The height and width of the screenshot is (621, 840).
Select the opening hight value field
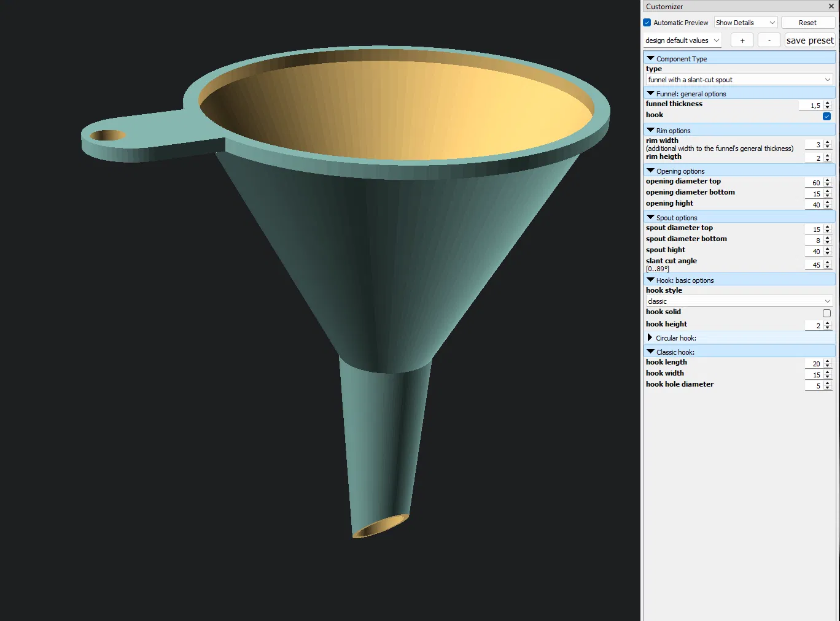click(x=814, y=205)
